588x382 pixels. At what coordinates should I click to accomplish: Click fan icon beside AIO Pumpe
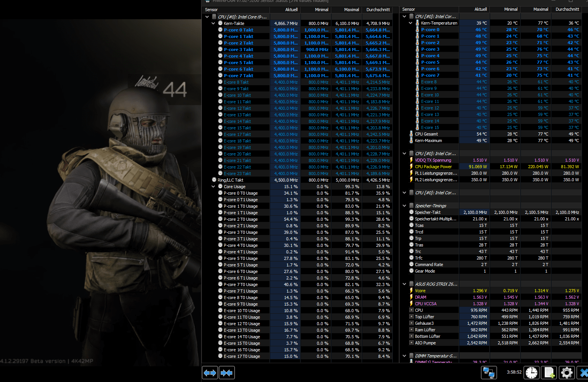click(x=411, y=343)
